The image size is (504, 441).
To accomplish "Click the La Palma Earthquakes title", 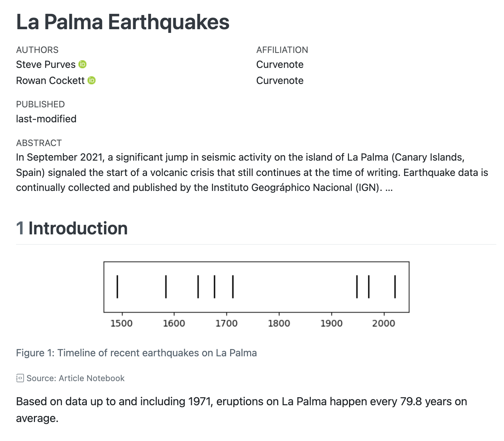I will pos(123,22).
